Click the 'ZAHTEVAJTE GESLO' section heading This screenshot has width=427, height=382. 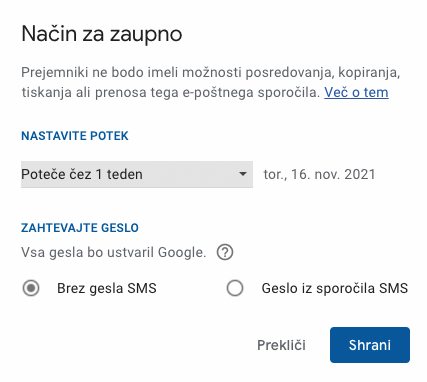tap(80, 228)
